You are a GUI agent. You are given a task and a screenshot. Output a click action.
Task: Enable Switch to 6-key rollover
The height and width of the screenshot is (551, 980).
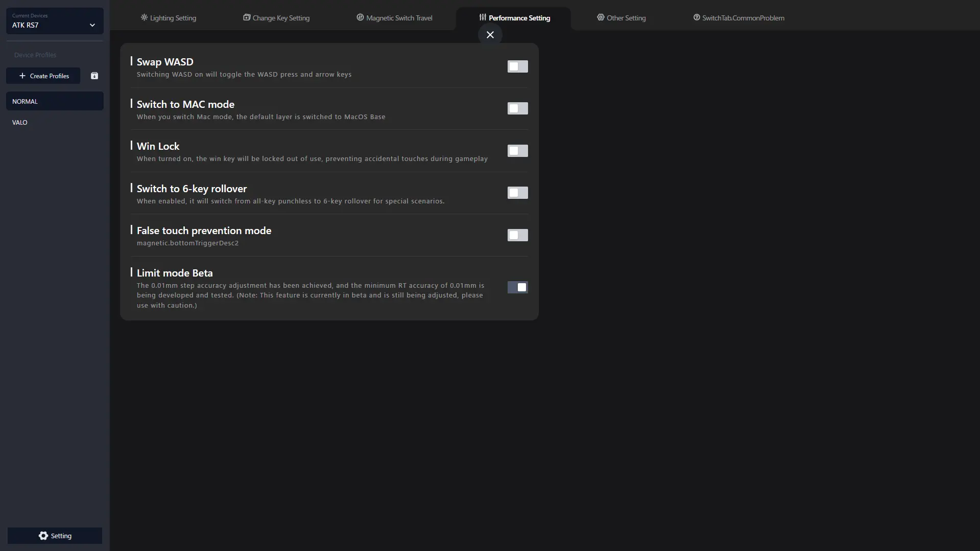(517, 193)
